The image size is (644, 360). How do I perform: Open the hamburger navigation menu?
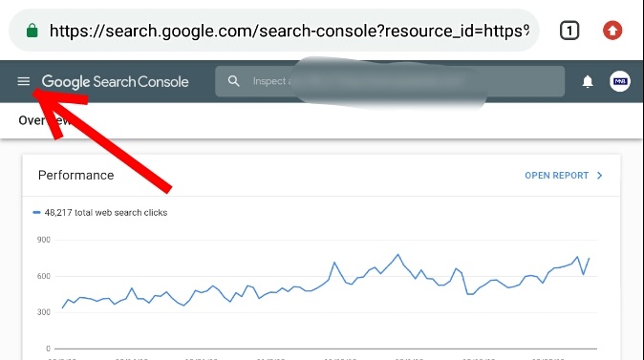pos(24,81)
